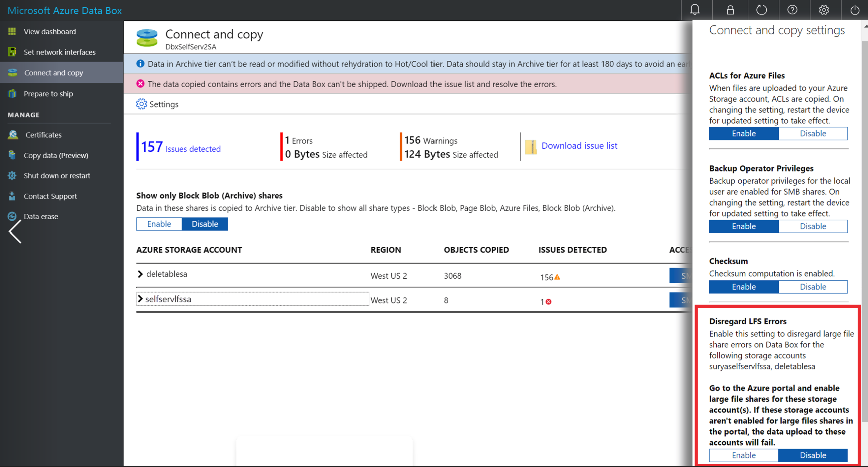Click the Certificates icon
The image size is (868, 467).
coord(13,135)
